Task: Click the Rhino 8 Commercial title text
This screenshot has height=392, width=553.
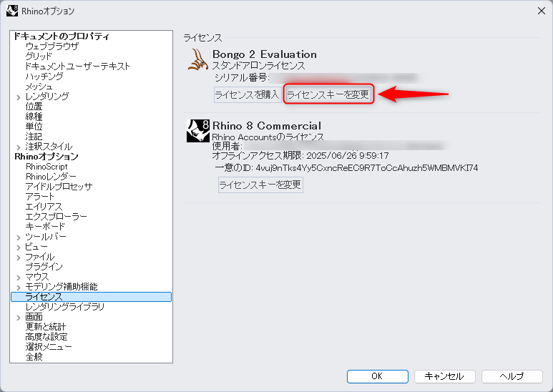Action: click(267, 126)
